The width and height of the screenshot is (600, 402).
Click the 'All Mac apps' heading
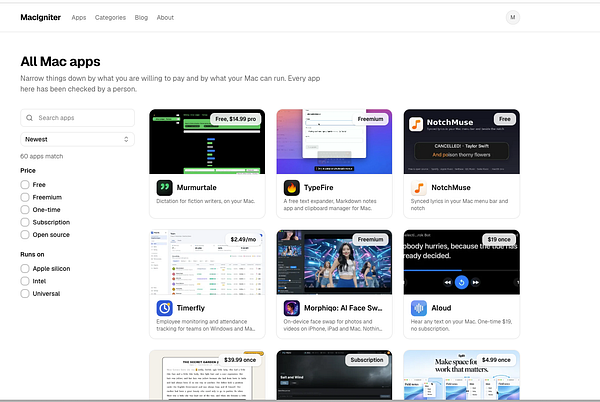point(60,62)
